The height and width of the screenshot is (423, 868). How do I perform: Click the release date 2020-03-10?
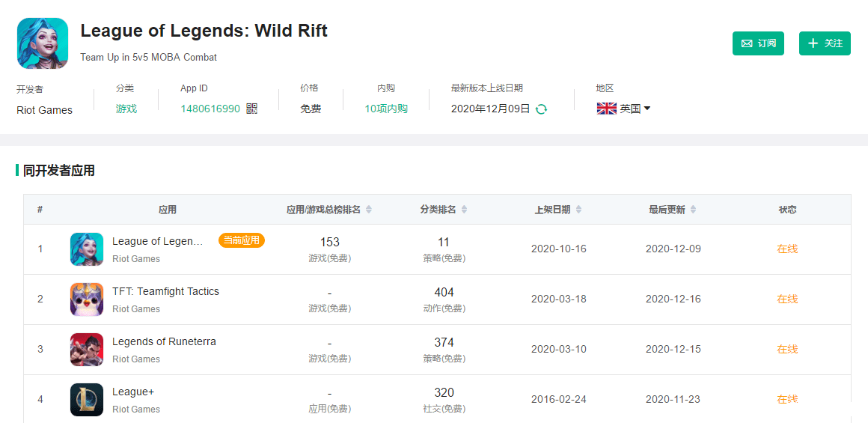click(x=558, y=350)
